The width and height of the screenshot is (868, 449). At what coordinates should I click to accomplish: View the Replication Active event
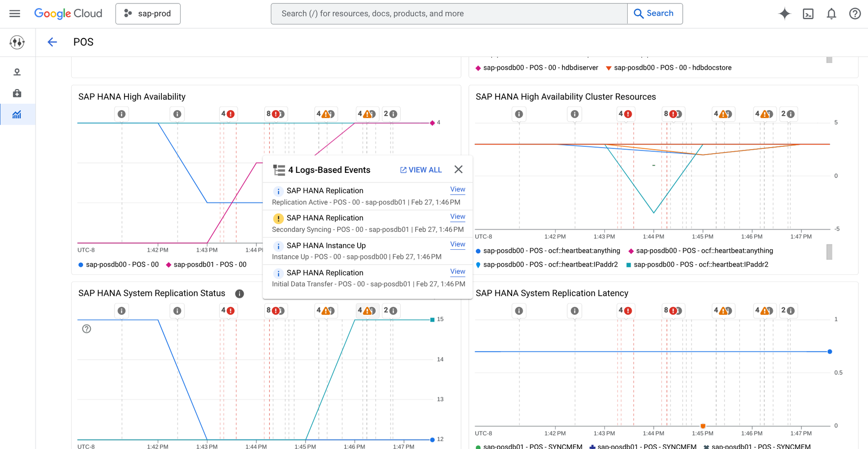click(x=457, y=189)
